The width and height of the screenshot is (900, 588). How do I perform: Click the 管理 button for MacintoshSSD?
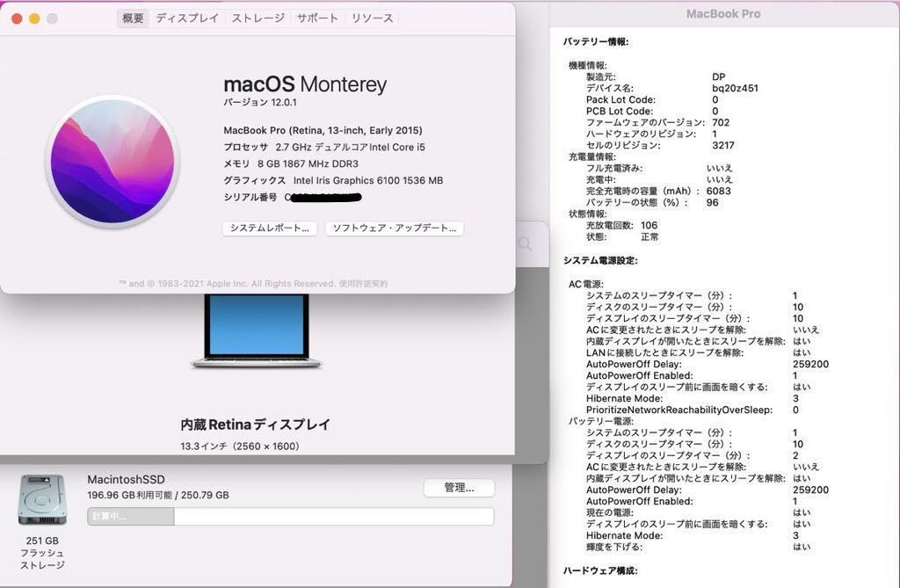click(459, 488)
